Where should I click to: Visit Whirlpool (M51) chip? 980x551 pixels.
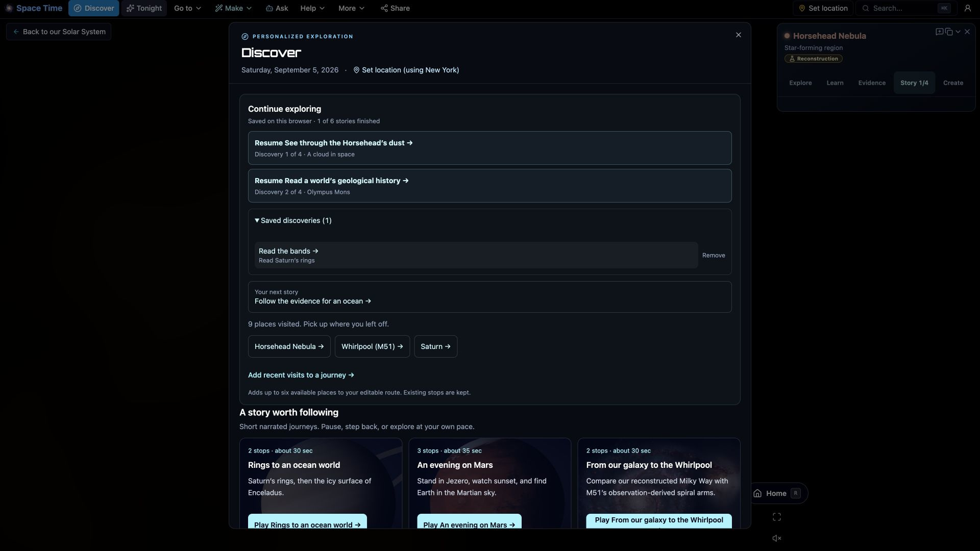(x=372, y=346)
